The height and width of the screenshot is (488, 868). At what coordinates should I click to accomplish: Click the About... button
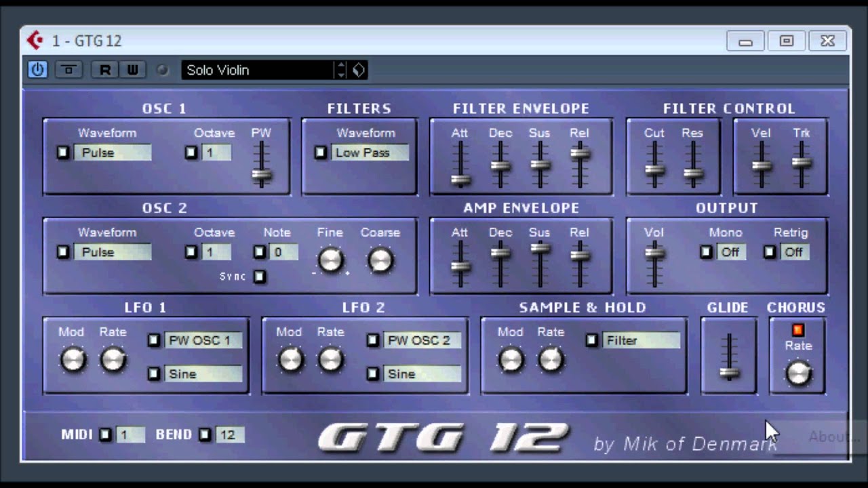[x=834, y=436]
